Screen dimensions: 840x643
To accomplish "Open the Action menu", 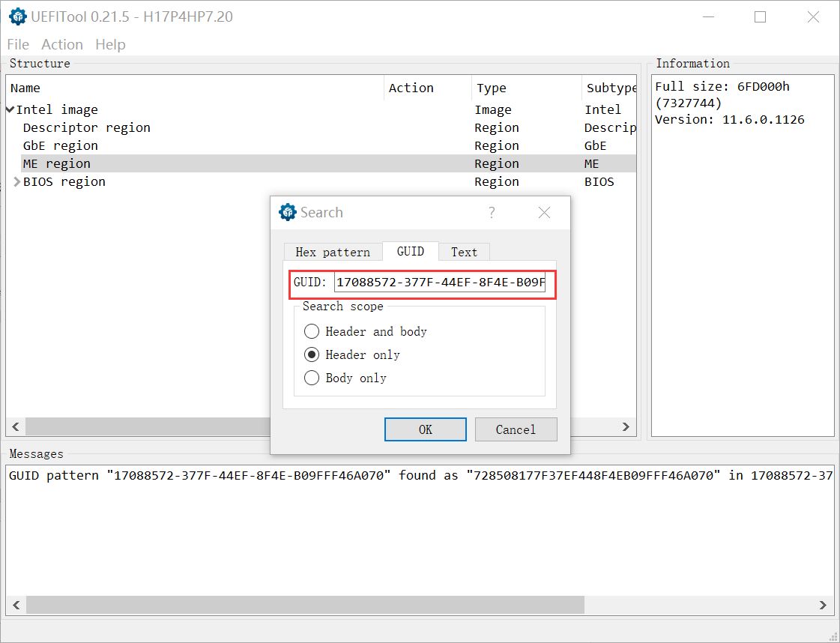I will click(62, 44).
